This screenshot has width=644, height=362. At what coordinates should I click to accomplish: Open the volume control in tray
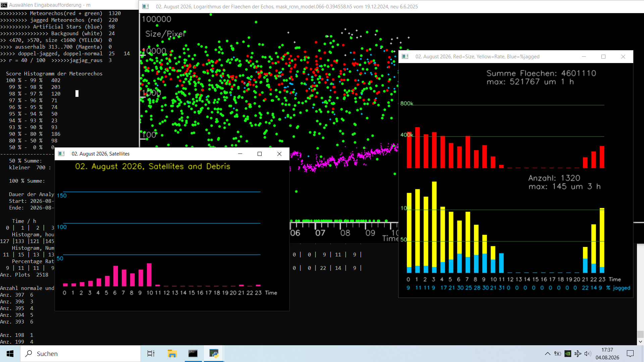click(588, 354)
